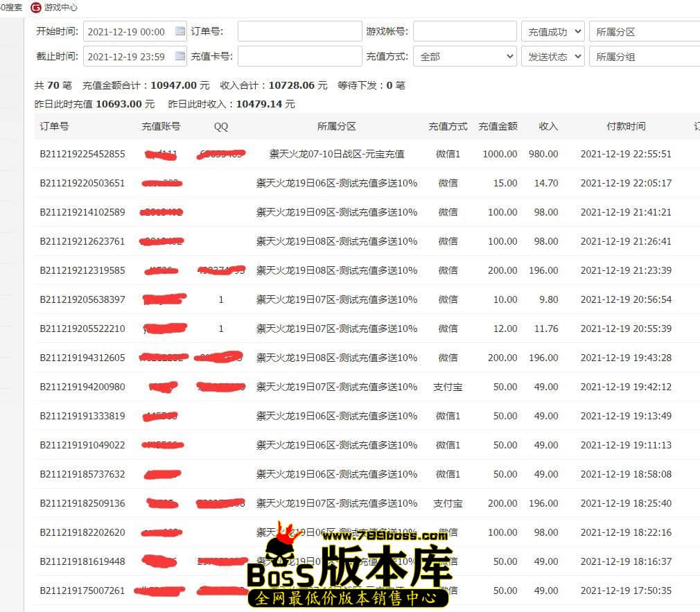The height and width of the screenshot is (612, 700).
Task: Expand the 充值成功 status dropdown
Action: pyautogui.click(x=552, y=32)
